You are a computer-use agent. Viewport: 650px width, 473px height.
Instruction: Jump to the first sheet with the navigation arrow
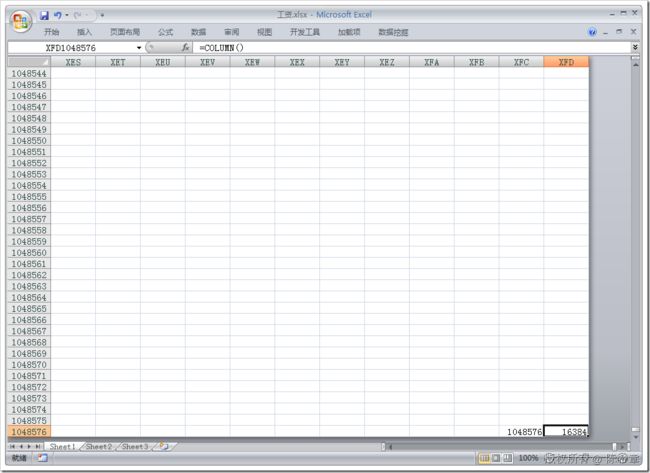12,447
